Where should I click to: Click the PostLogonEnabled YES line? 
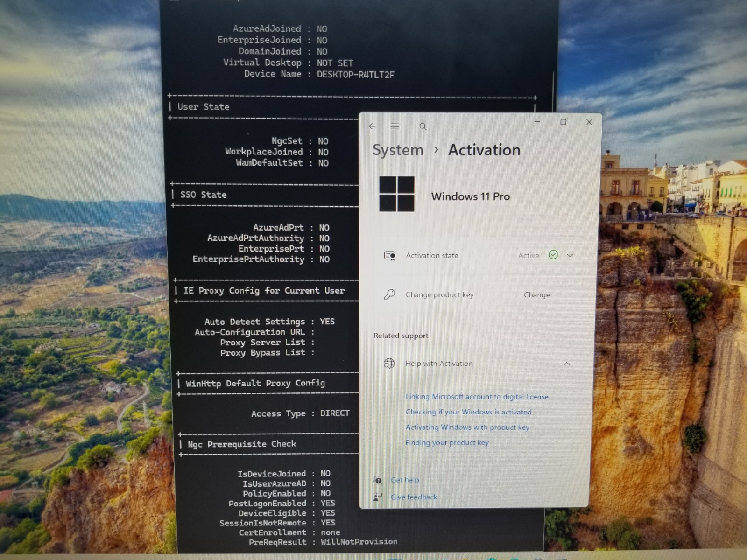pos(282,503)
